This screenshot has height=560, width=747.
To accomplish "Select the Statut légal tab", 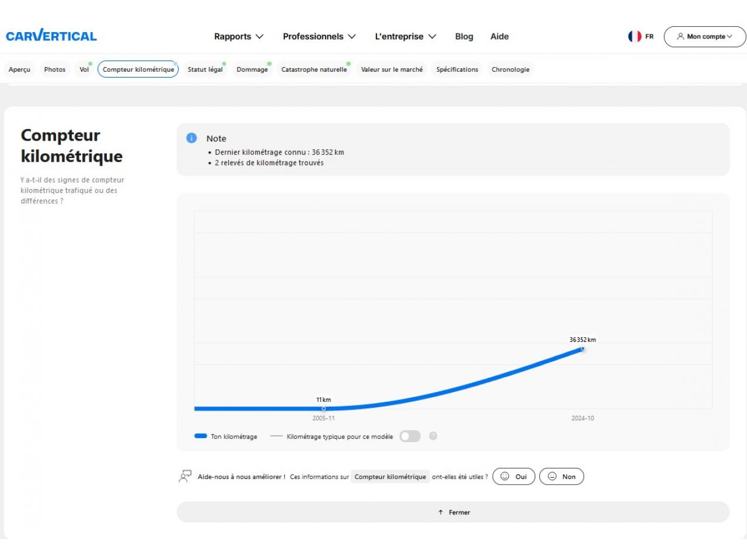I will [x=205, y=69].
